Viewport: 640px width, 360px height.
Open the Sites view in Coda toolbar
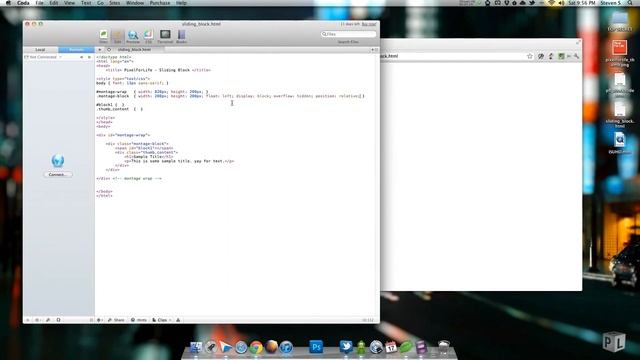(x=104, y=36)
